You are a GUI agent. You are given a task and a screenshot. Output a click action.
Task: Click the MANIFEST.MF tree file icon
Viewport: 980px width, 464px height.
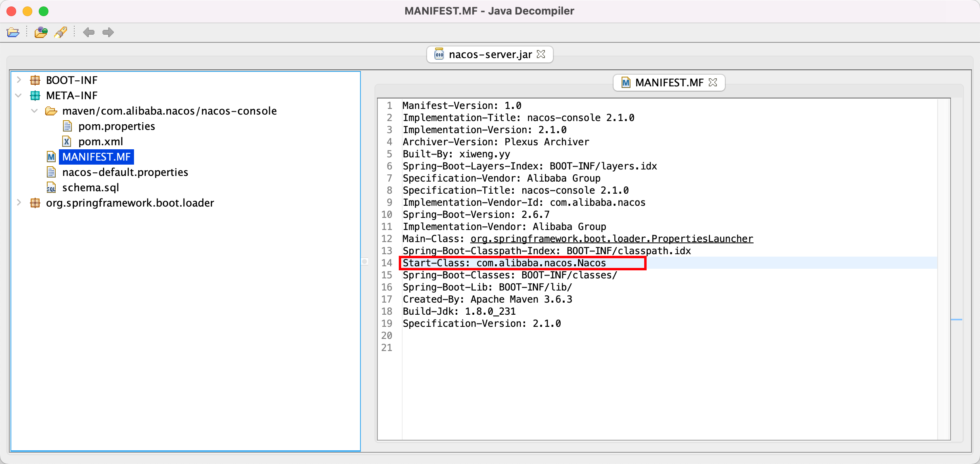click(51, 157)
